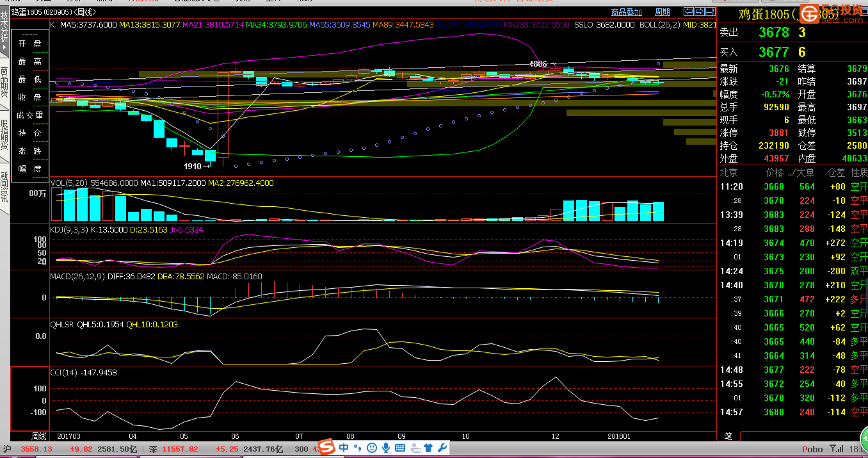The image size is (868, 458).
Task: Click the Sogou skin shirt icon
Action: point(428,447)
